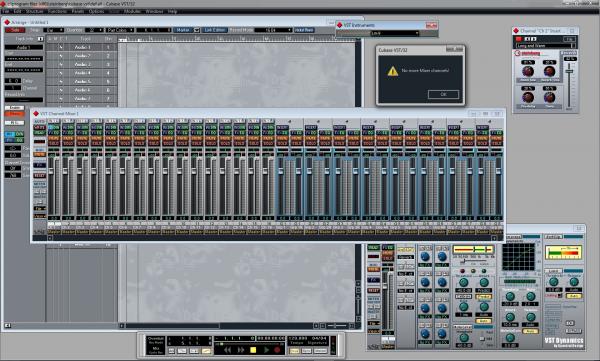This screenshot has height=361, width=600.
Task: Click the warning icon in the dialog
Action: 393,71
